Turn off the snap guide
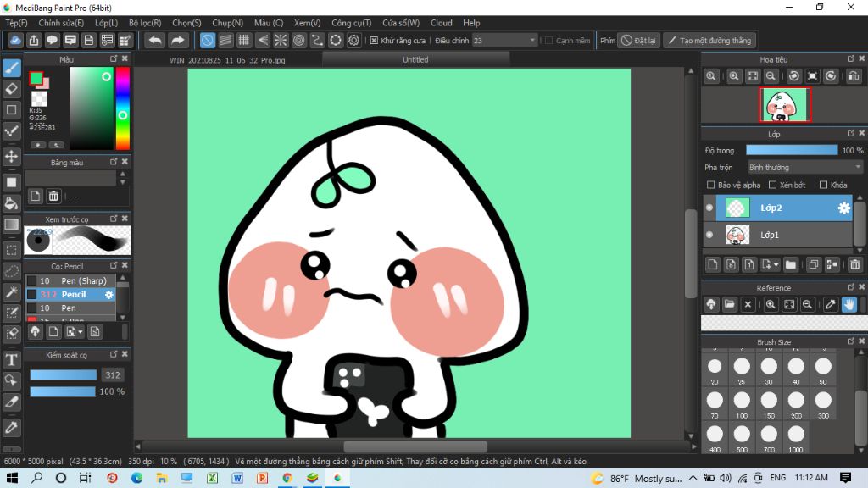This screenshot has height=488, width=868. coord(208,41)
